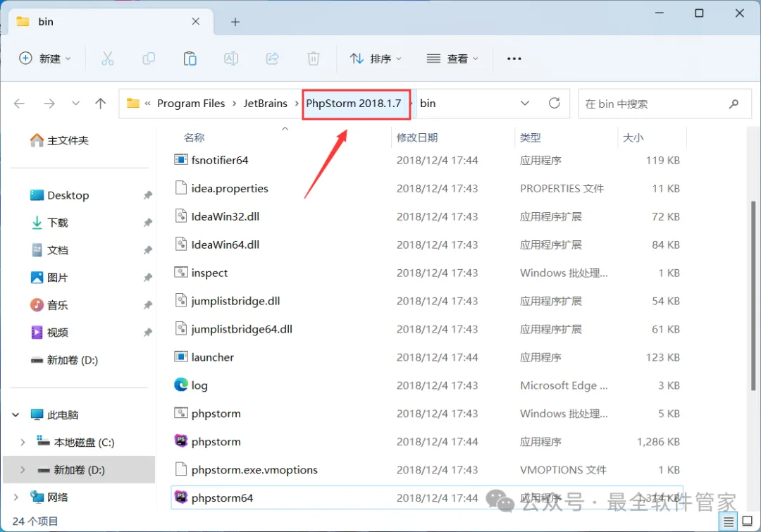Viewport: 761px width, 532px height.
Task: Click the Copy icon in toolbar
Action: point(149,58)
